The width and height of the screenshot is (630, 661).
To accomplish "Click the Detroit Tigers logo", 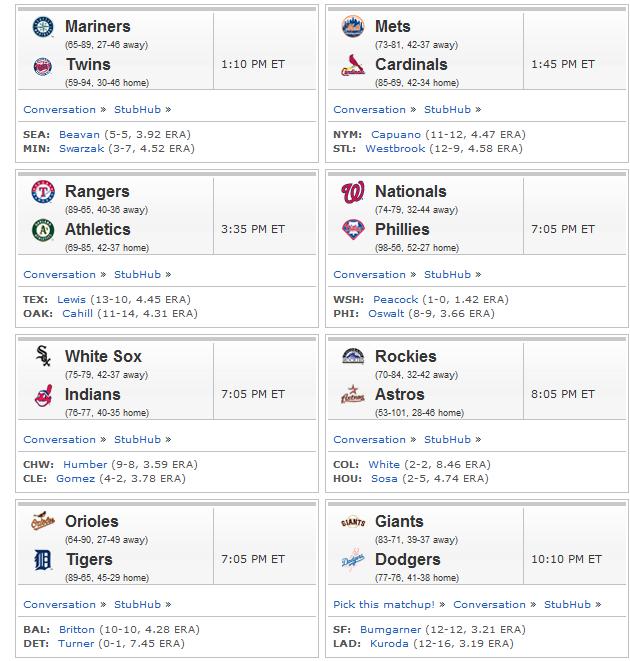I will click(43, 560).
